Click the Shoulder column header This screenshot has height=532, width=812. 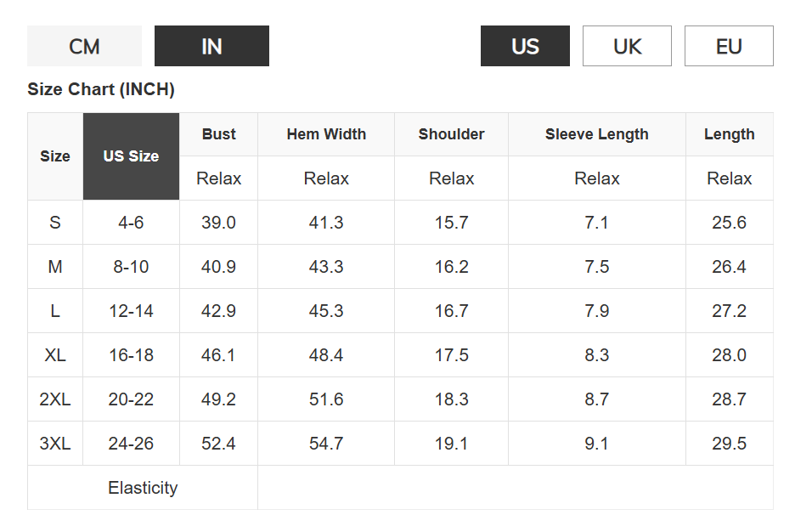tap(451, 134)
